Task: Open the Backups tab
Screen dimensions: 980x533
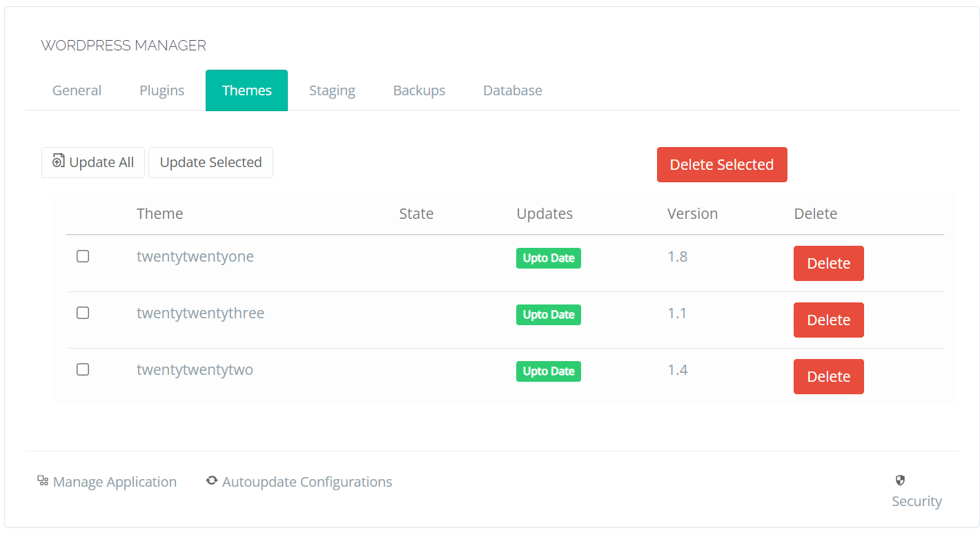Action: click(420, 90)
